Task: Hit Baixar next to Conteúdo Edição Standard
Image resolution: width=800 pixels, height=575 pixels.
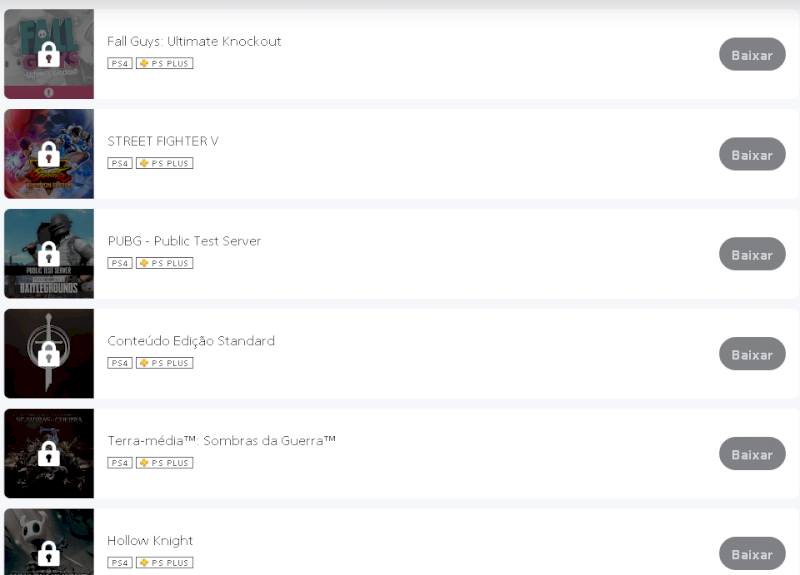Action: point(752,355)
